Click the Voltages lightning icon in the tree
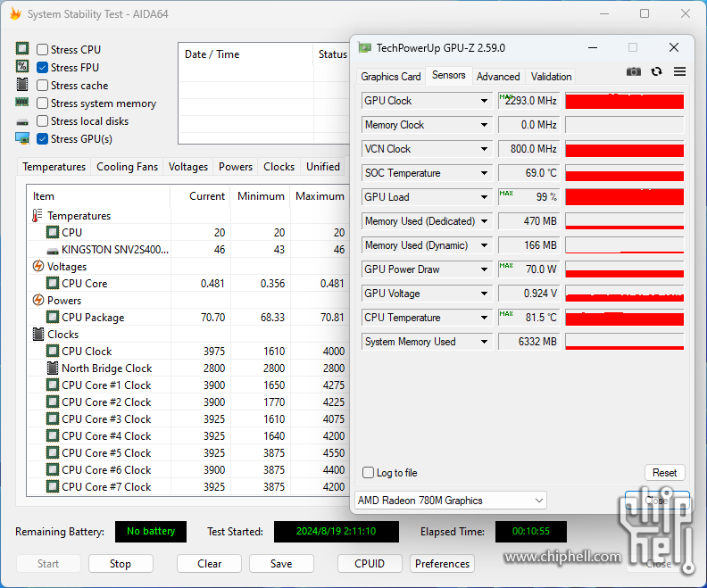This screenshot has height=588, width=707. (x=38, y=266)
